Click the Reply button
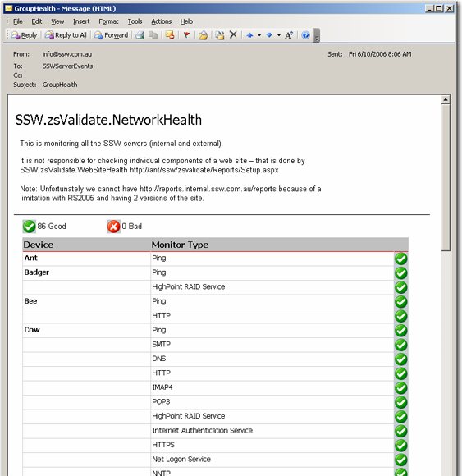The width and height of the screenshot is (462, 476). point(24,35)
